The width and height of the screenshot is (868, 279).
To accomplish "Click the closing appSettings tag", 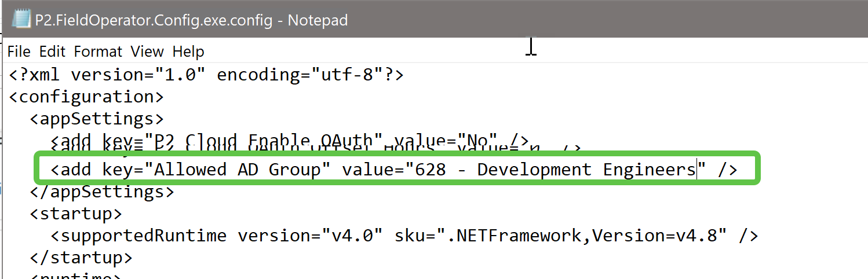I will tap(102, 192).
